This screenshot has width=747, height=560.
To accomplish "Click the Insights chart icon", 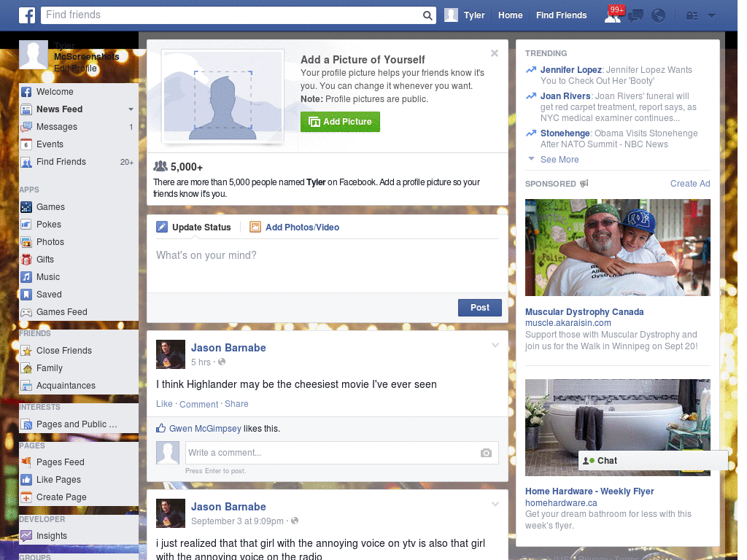I will (26, 536).
